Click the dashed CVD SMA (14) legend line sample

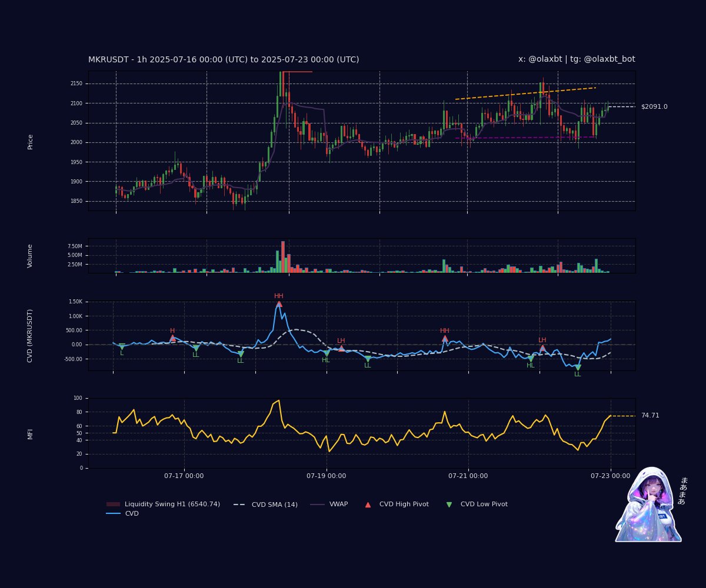point(240,505)
